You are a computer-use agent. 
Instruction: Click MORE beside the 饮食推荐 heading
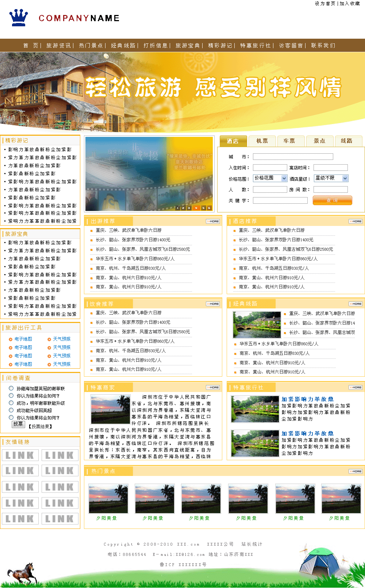(x=213, y=304)
